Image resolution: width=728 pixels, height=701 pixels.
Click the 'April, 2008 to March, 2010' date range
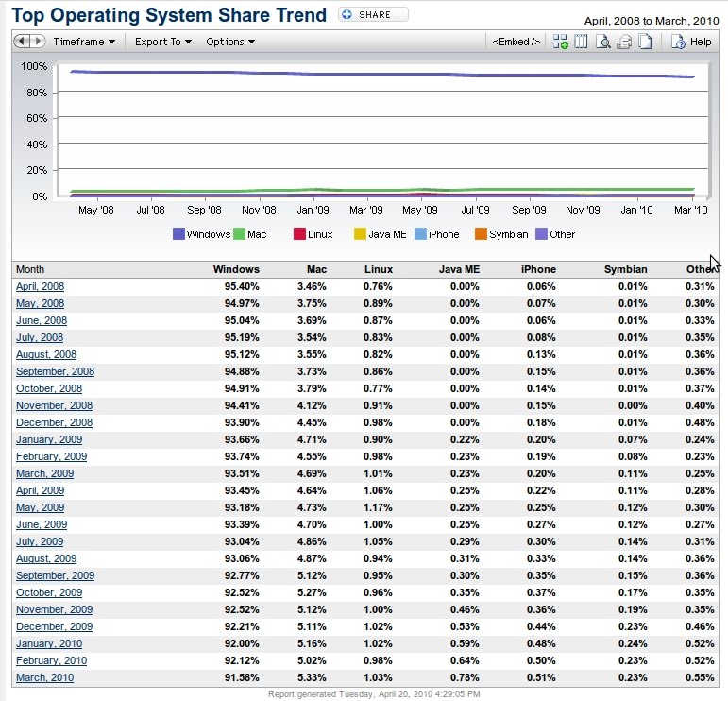pos(651,21)
